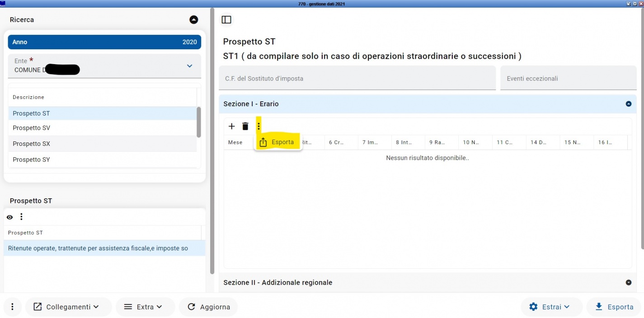644x318 pixels.
Task: Open bottom-left three-dot options menu
Action: (13, 307)
